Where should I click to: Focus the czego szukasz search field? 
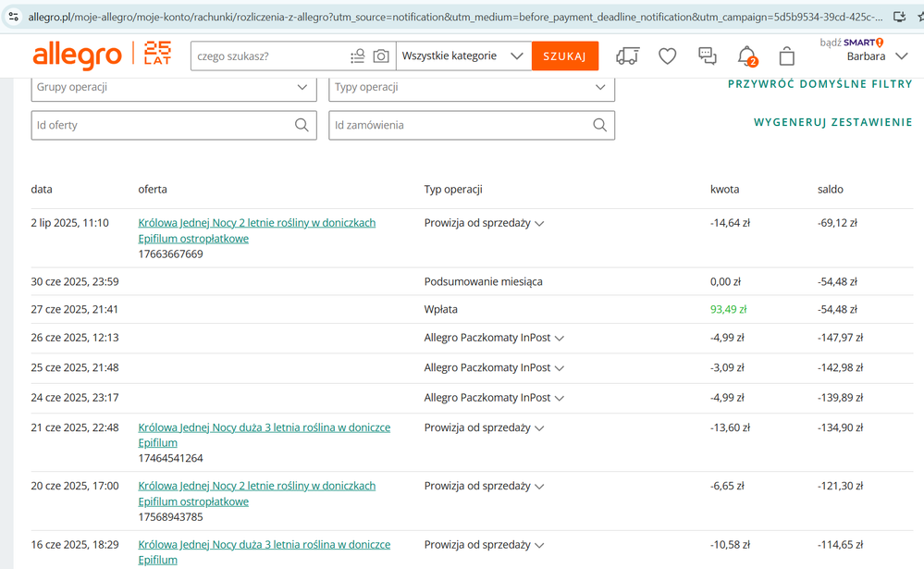click(x=271, y=56)
